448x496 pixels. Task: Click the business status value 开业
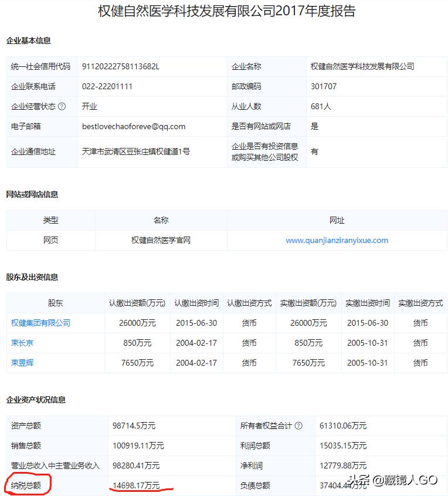[89, 107]
